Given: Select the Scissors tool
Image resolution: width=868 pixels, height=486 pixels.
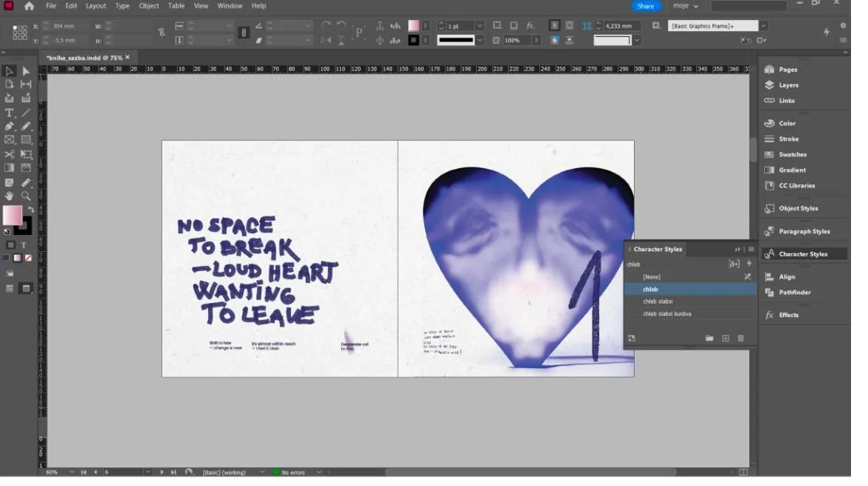Looking at the screenshot, I should tap(10, 154).
